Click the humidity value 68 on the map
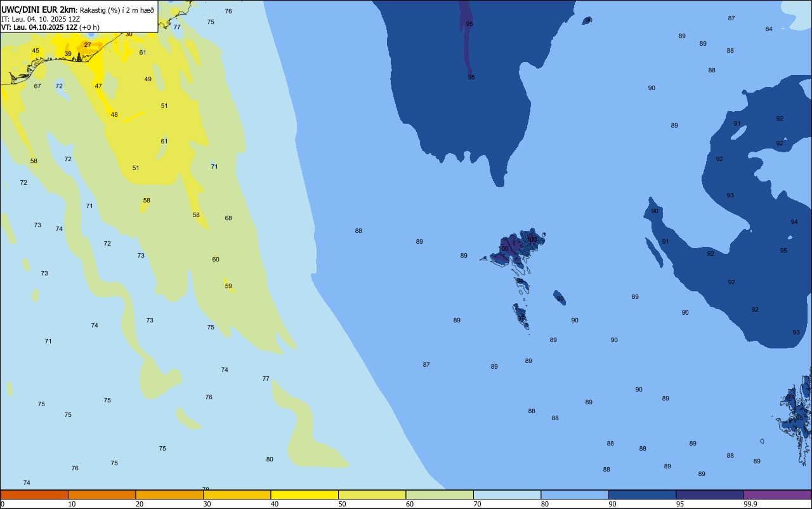This screenshot has height=509, width=812. pyautogui.click(x=228, y=218)
